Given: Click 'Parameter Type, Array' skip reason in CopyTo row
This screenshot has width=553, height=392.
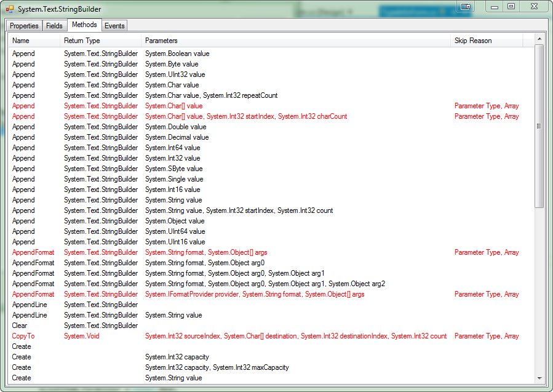Looking at the screenshot, I should [x=487, y=336].
